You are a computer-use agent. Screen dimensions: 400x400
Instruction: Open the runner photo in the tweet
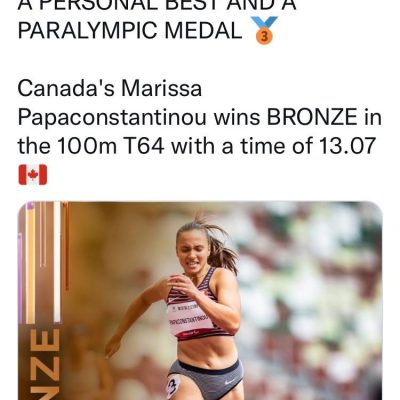[x=200, y=301]
